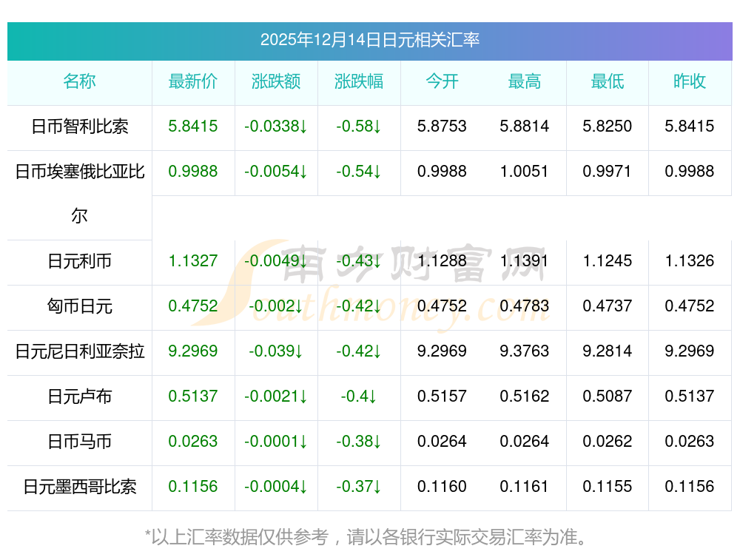Open the 日元利币 row label
The image size is (740, 560).
(79, 262)
